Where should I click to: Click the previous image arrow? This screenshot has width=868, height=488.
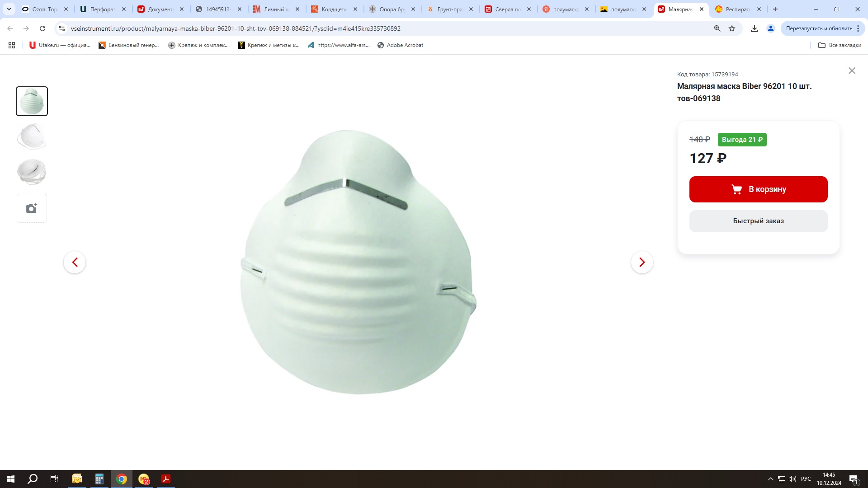click(75, 262)
